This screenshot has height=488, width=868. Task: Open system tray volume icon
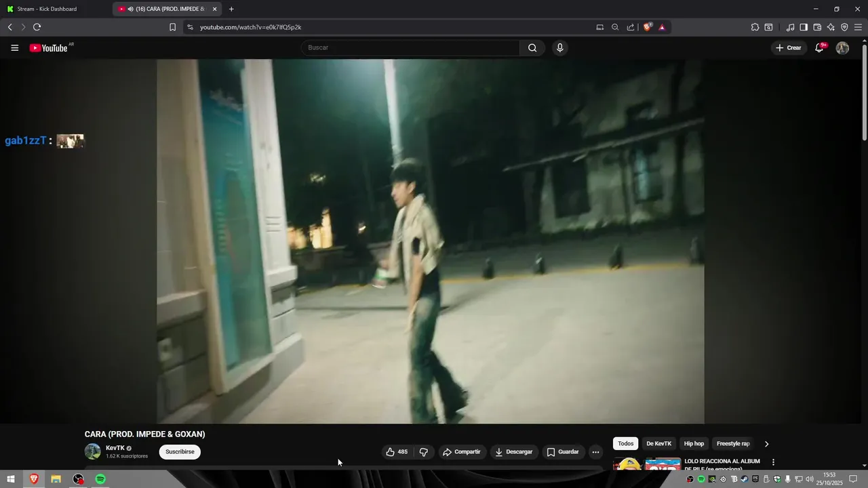(x=809, y=479)
